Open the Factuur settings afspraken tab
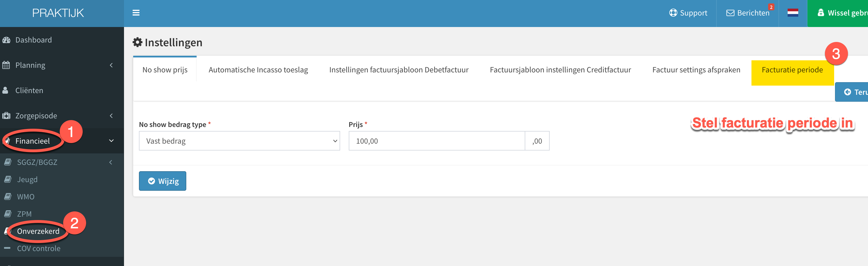 coord(696,70)
